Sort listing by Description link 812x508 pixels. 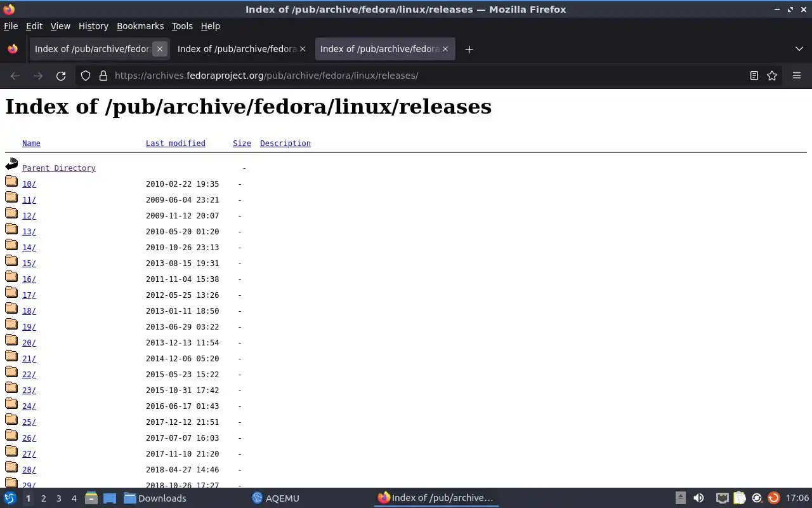[285, 144]
